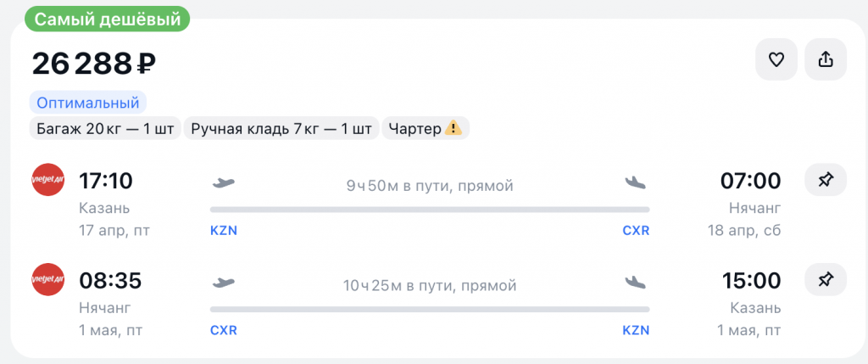Pin the Nha Trang to Kazan return flight
Image resolution: width=868 pixels, height=364 pixels.
point(824,279)
